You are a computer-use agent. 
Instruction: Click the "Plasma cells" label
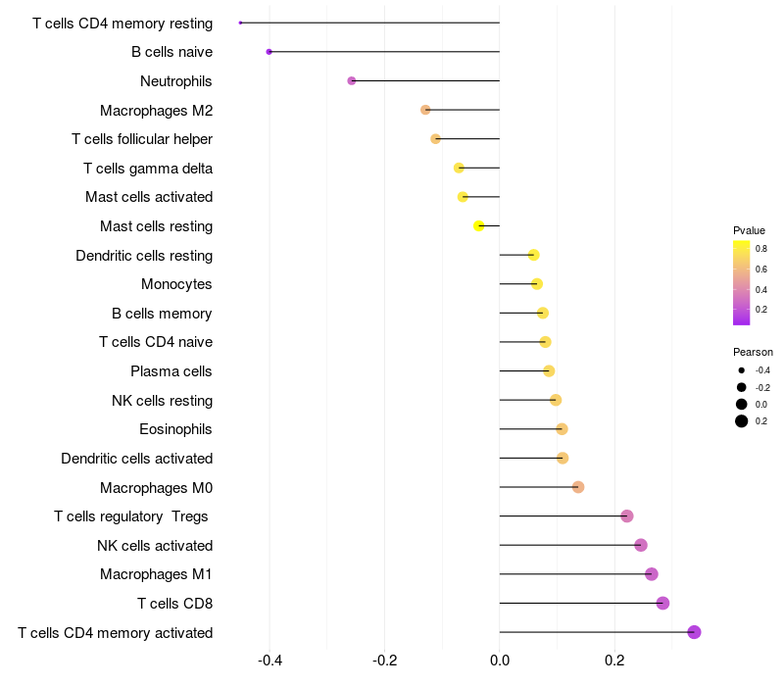pyautogui.click(x=171, y=371)
